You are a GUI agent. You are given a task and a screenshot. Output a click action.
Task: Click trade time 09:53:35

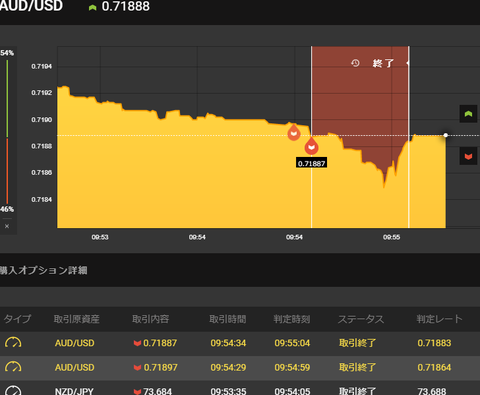228,391
